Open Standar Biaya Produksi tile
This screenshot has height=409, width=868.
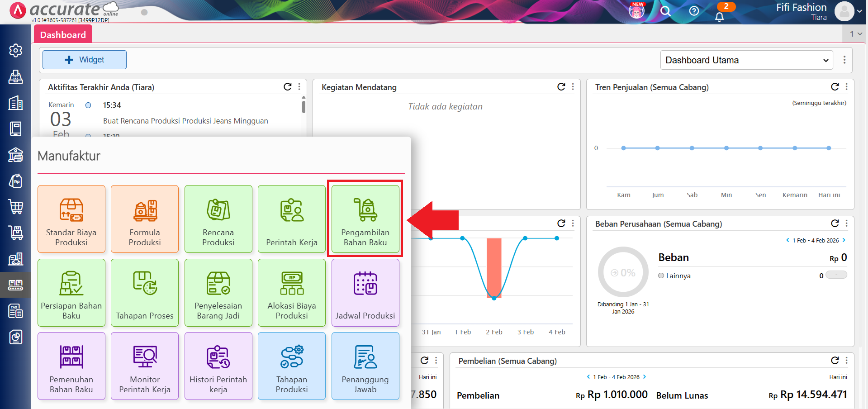coord(71,219)
